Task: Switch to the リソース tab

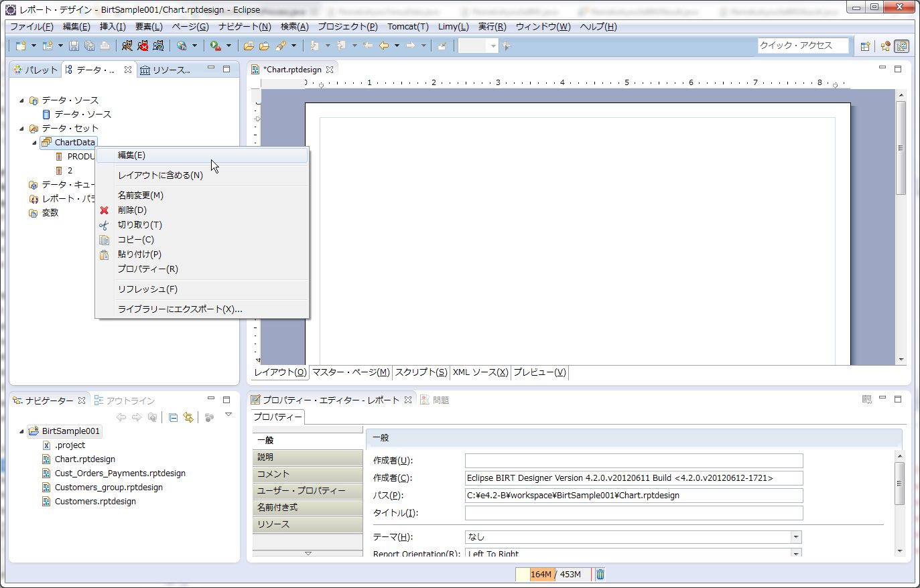Action: coord(166,70)
